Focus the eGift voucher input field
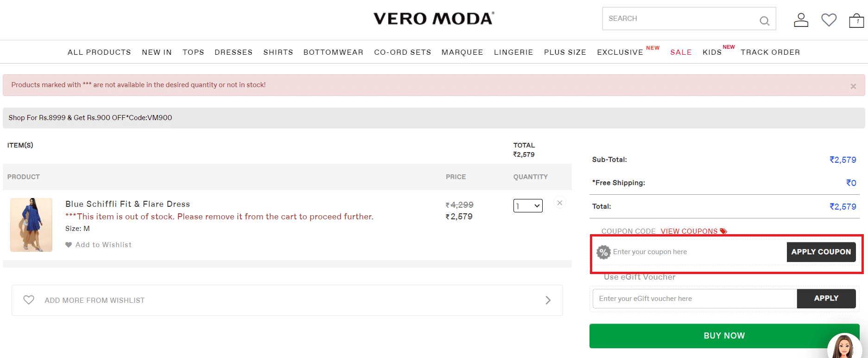Image resolution: width=868 pixels, height=358 pixels. click(x=694, y=299)
